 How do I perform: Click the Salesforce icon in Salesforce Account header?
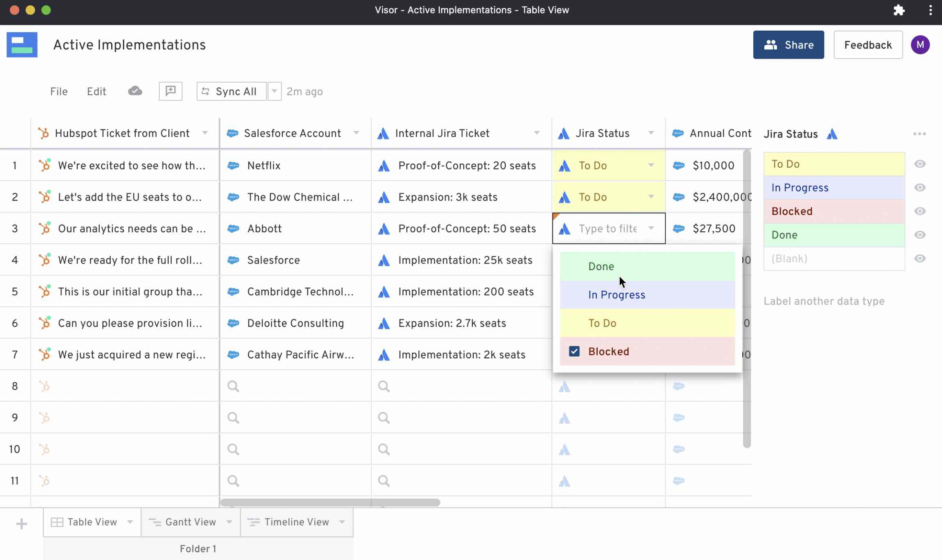232,133
